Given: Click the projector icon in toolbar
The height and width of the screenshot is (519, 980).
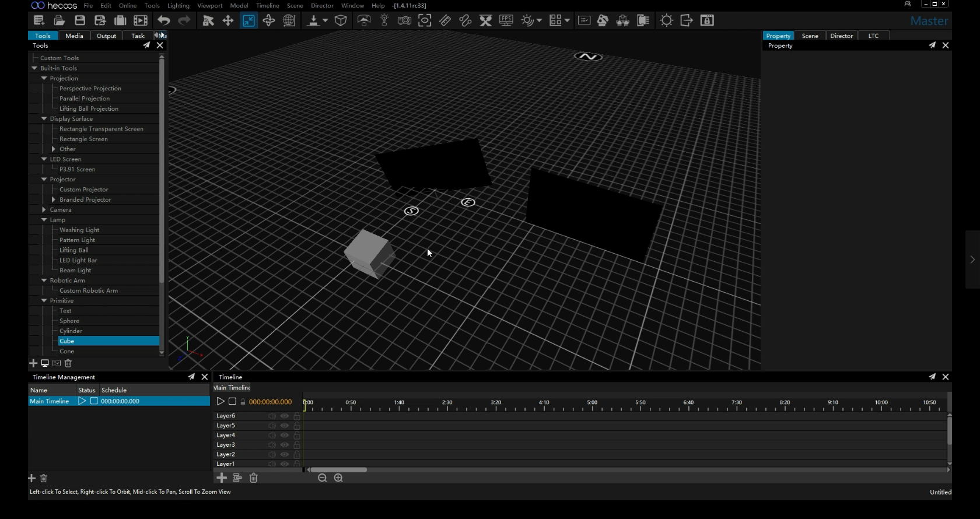Looking at the screenshot, I should [404, 20].
